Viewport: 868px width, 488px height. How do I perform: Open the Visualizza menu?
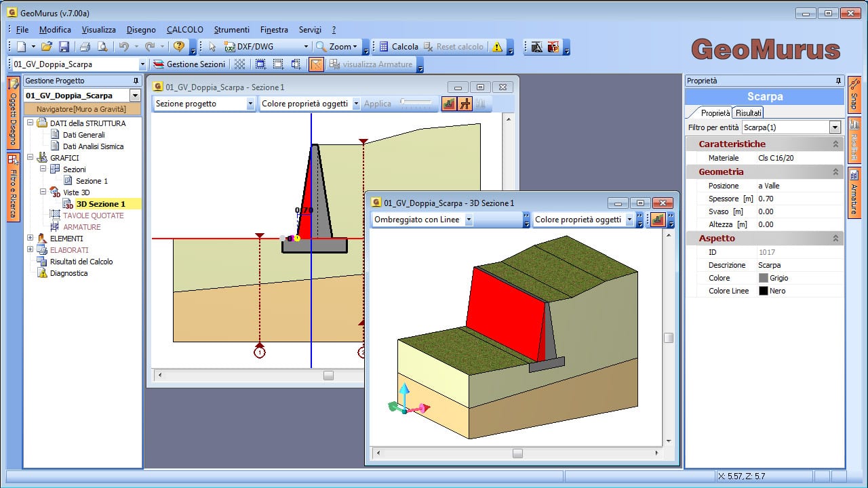pos(99,30)
